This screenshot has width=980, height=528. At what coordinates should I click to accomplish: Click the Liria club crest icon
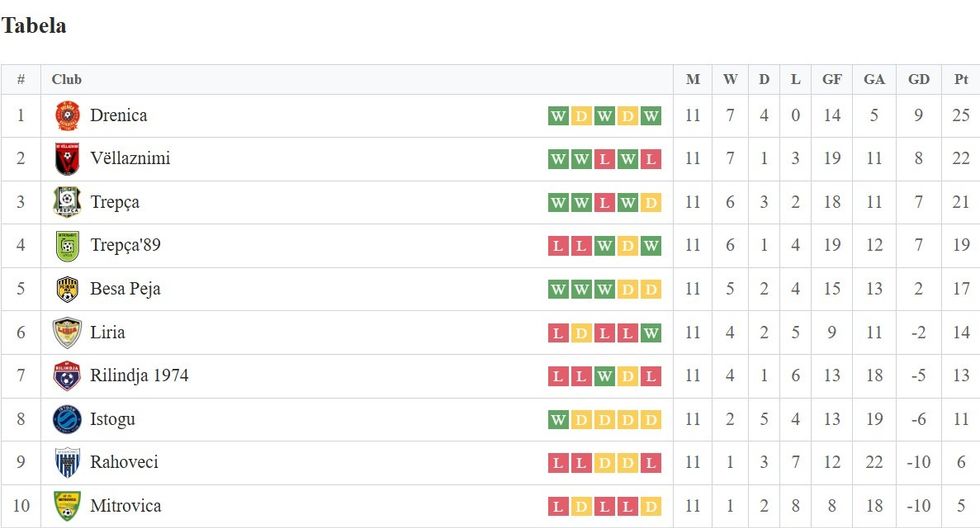[67, 333]
